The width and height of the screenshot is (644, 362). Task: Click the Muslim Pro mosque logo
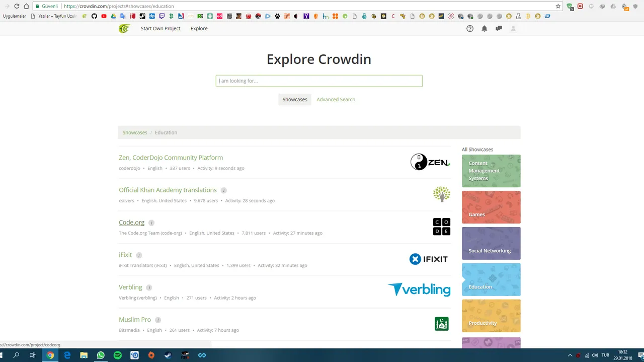[x=442, y=324]
